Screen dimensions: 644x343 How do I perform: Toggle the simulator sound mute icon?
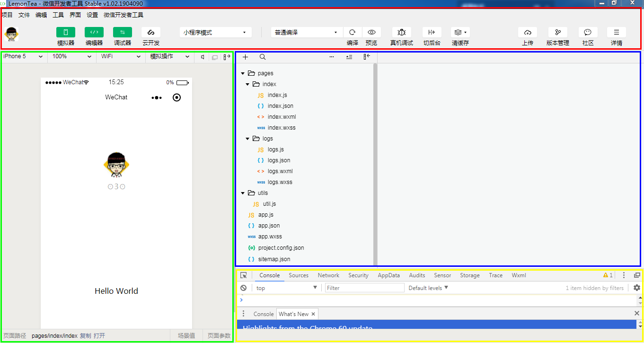point(203,57)
